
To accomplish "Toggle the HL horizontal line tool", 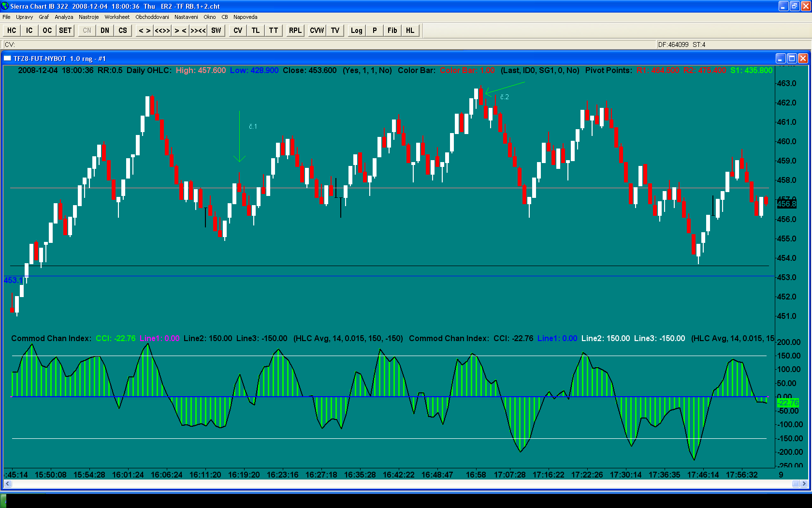I will (x=410, y=30).
